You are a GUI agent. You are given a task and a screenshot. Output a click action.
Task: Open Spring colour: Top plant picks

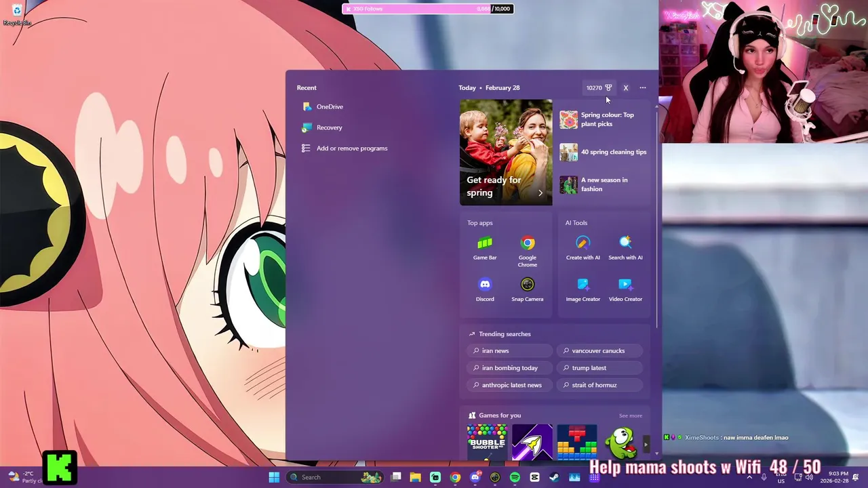pos(603,119)
